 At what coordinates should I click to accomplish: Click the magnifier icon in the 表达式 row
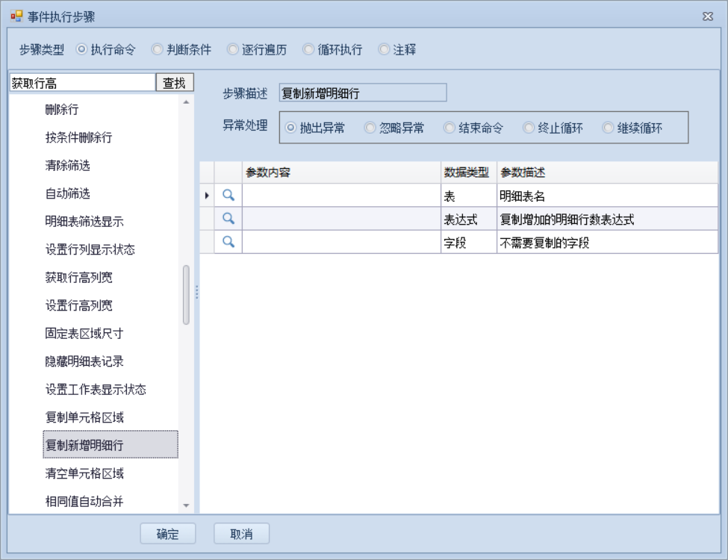pos(228,219)
